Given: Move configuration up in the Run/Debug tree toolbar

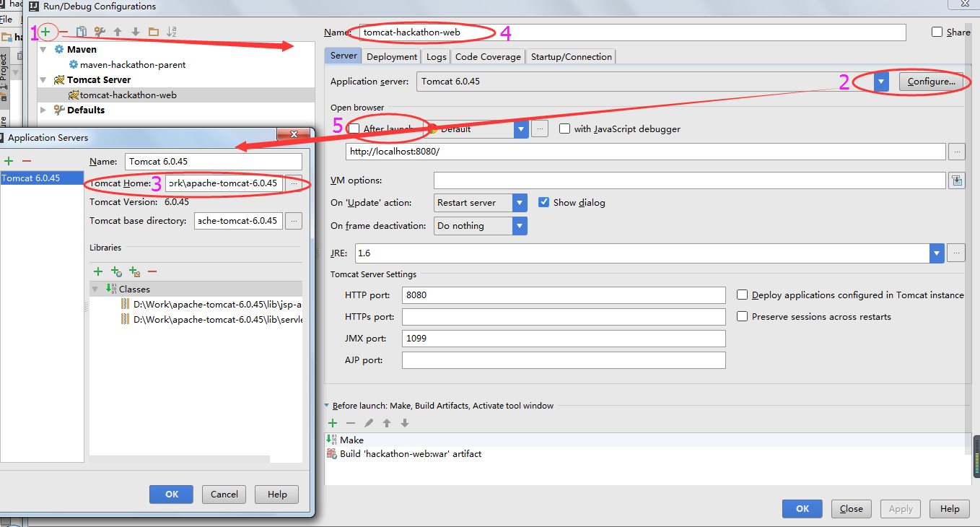Looking at the screenshot, I should pyautogui.click(x=118, y=32).
